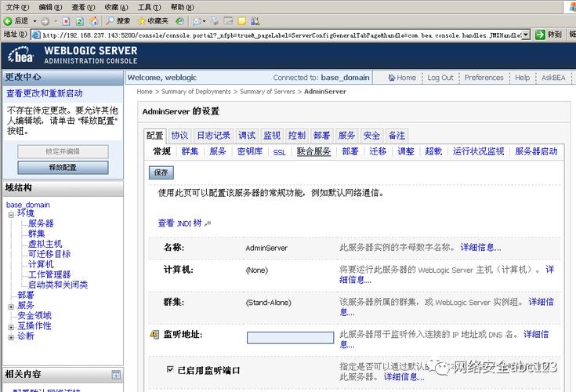
Task: Open the address bar URL dropdown
Action: 526,35
